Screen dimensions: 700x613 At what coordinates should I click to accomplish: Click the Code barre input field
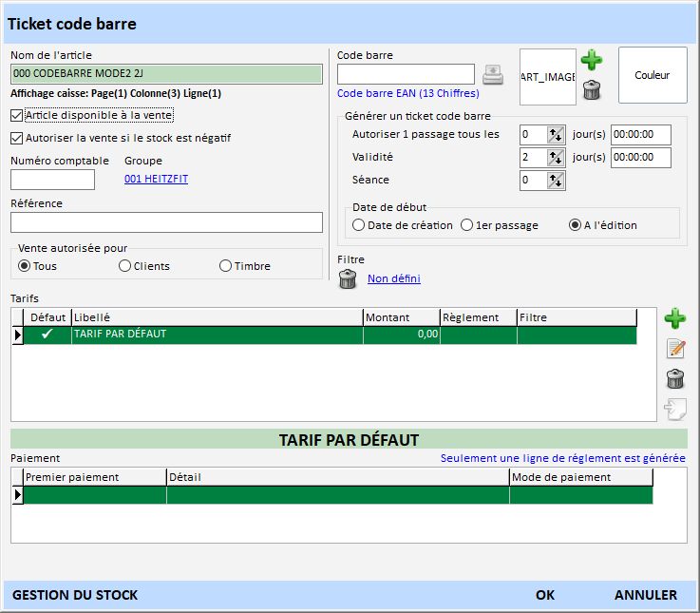(406, 74)
